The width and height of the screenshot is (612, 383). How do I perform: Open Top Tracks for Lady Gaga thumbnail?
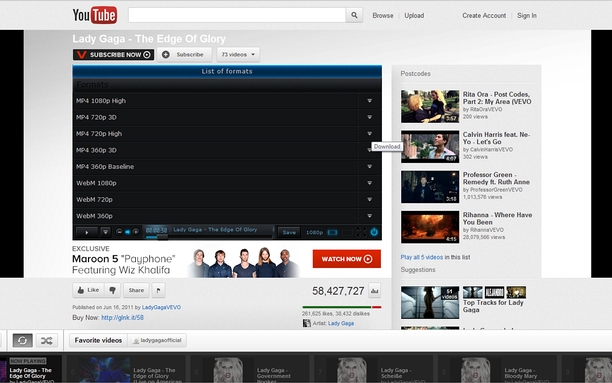point(430,303)
